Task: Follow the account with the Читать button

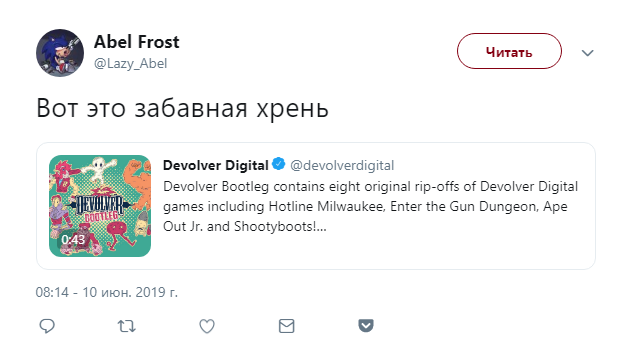Action: 509,51
